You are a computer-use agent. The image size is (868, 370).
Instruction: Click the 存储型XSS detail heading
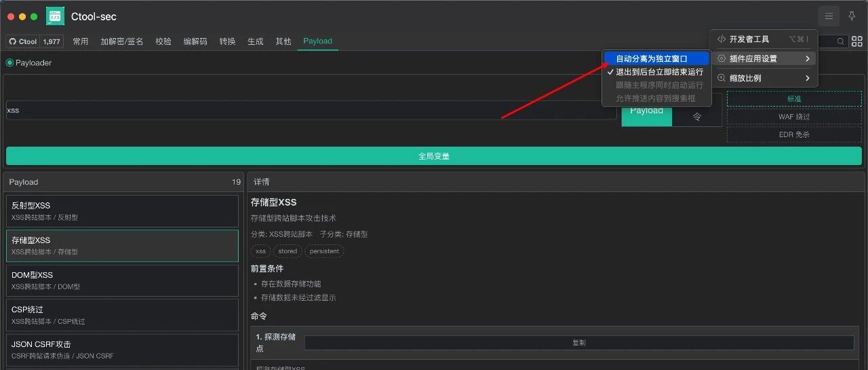274,202
